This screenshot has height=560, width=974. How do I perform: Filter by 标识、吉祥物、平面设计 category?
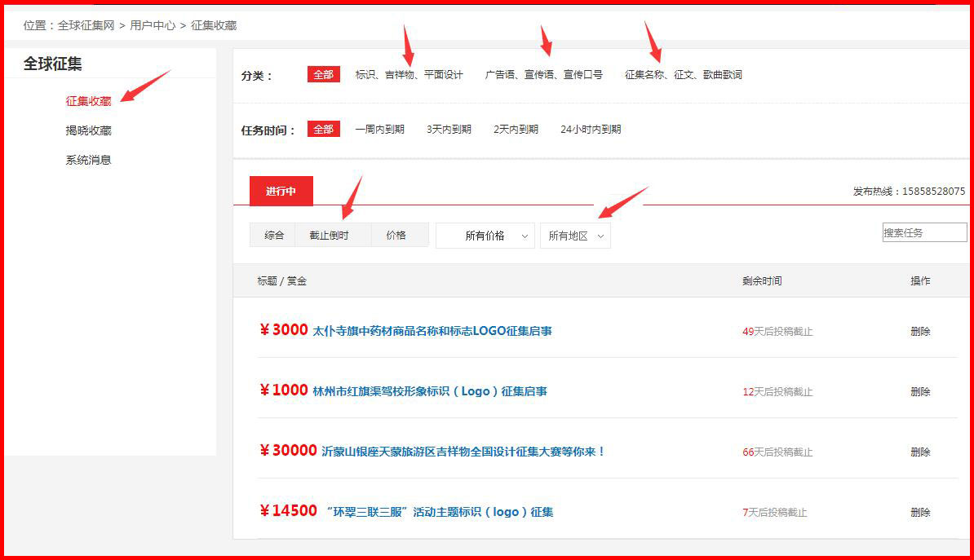[409, 74]
